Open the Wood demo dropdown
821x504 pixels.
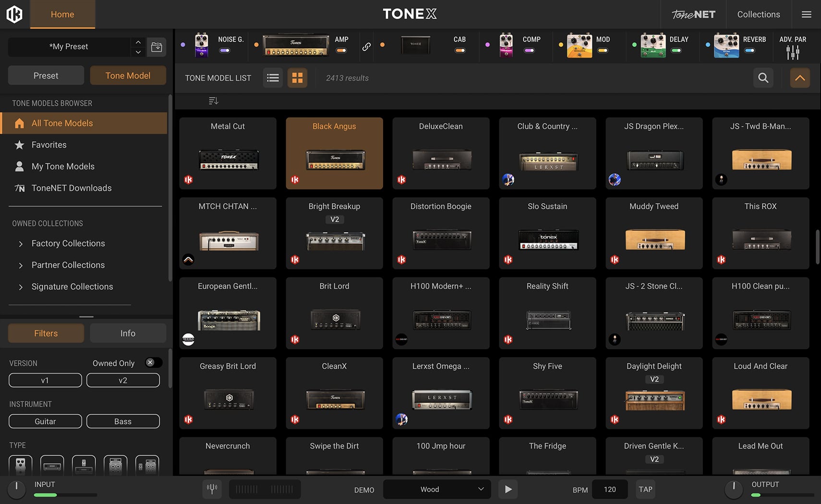click(436, 489)
